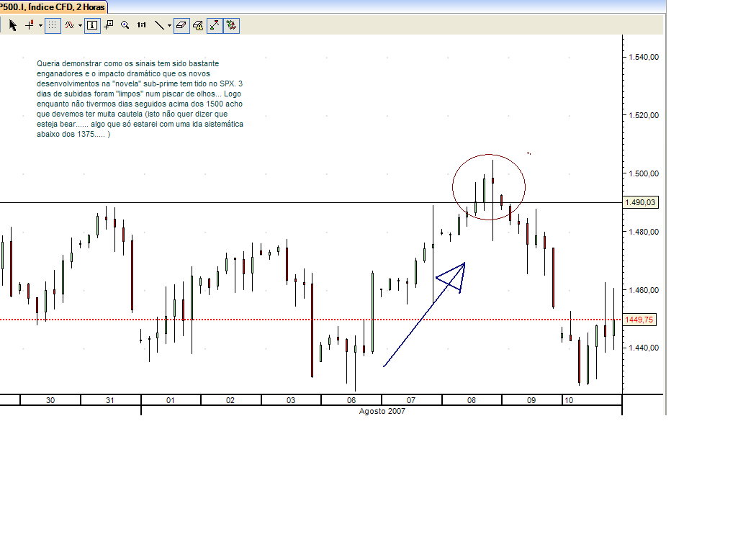Click the 1.490,03 price level label

click(641, 204)
